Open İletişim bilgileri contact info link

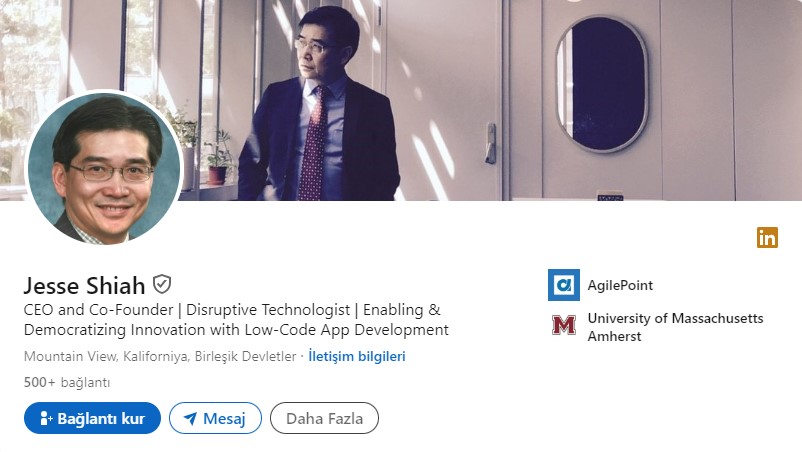pos(357,356)
